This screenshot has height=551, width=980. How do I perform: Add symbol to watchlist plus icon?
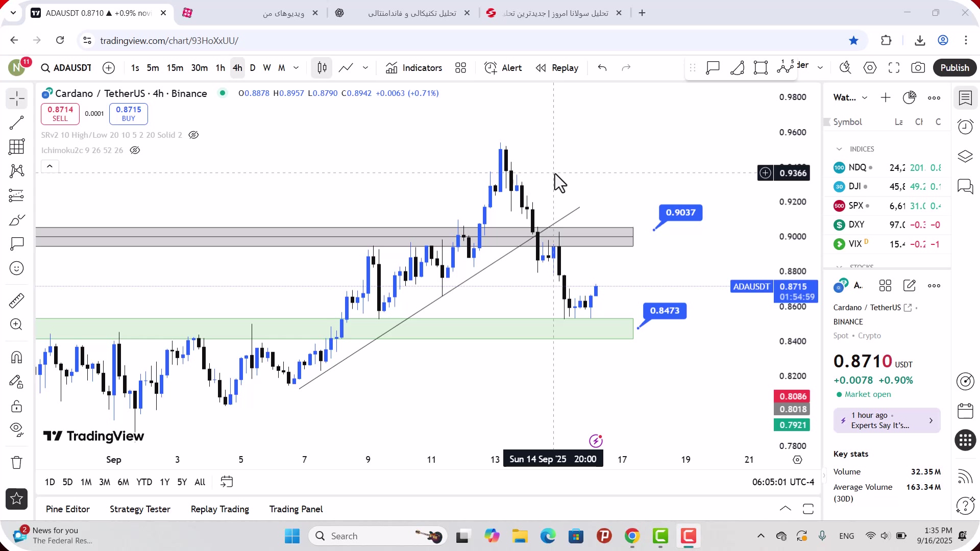pyautogui.click(x=886, y=98)
